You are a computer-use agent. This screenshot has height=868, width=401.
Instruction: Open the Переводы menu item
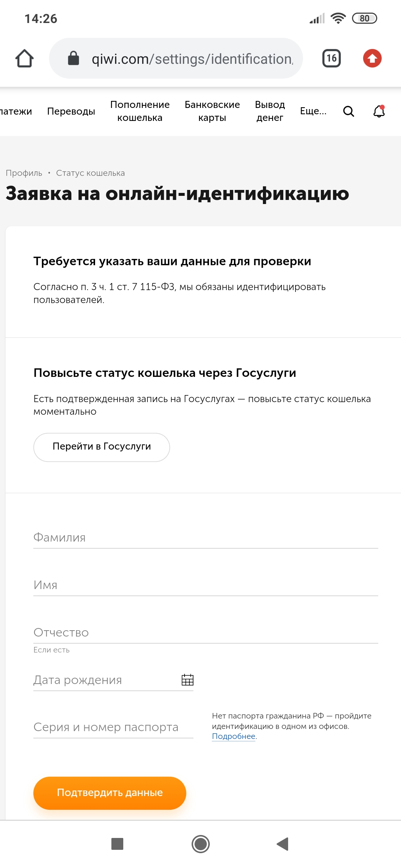click(71, 111)
